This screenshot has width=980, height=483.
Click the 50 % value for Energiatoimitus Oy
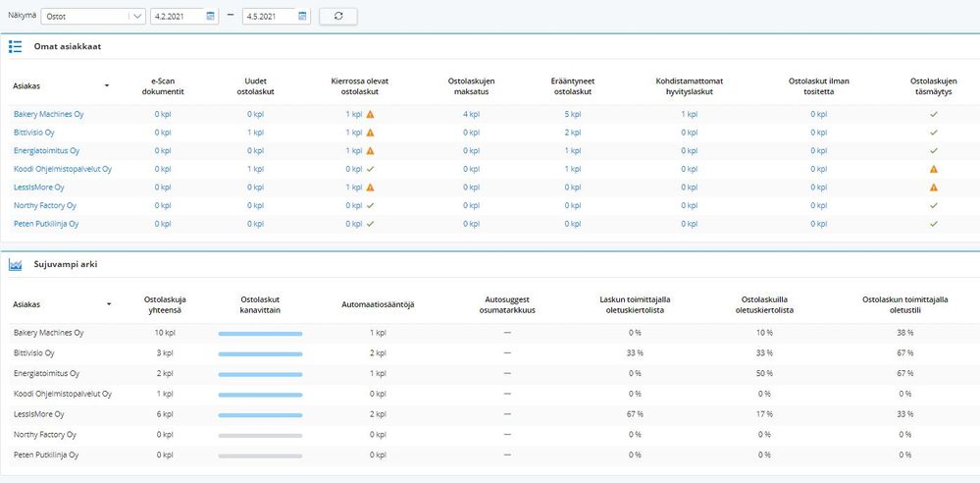[764, 373]
